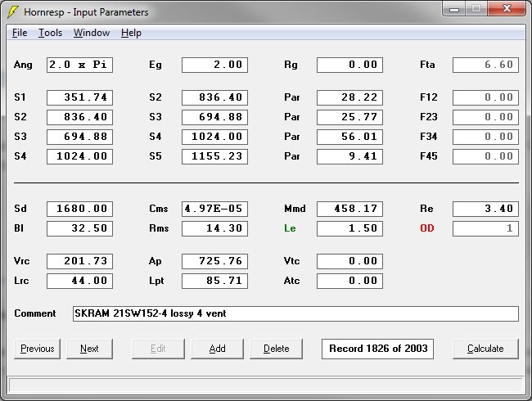Select the Sd field showing 1680.00
Image resolution: width=532 pixels, height=401 pixels.
pyautogui.click(x=79, y=209)
